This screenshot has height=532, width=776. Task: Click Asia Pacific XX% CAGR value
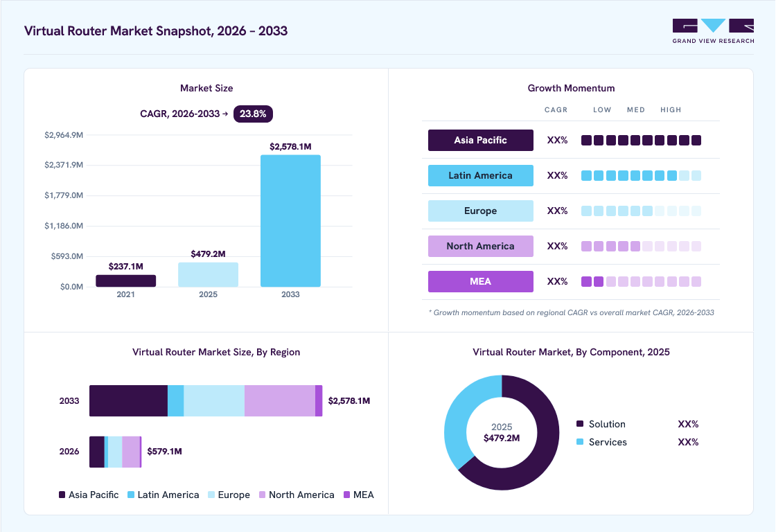coord(557,140)
